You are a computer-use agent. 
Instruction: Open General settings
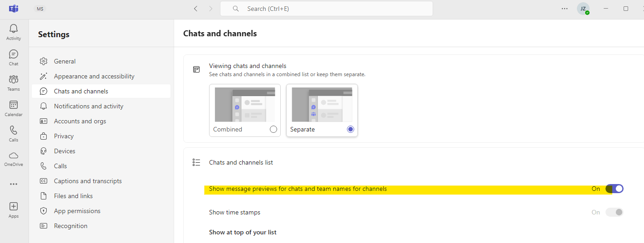coord(101,61)
